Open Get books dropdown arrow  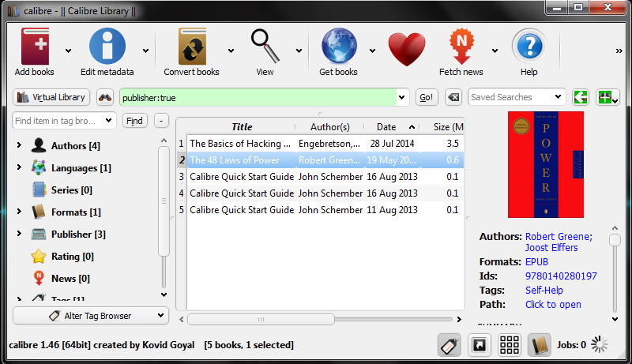pyautogui.click(x=372, y=51)
